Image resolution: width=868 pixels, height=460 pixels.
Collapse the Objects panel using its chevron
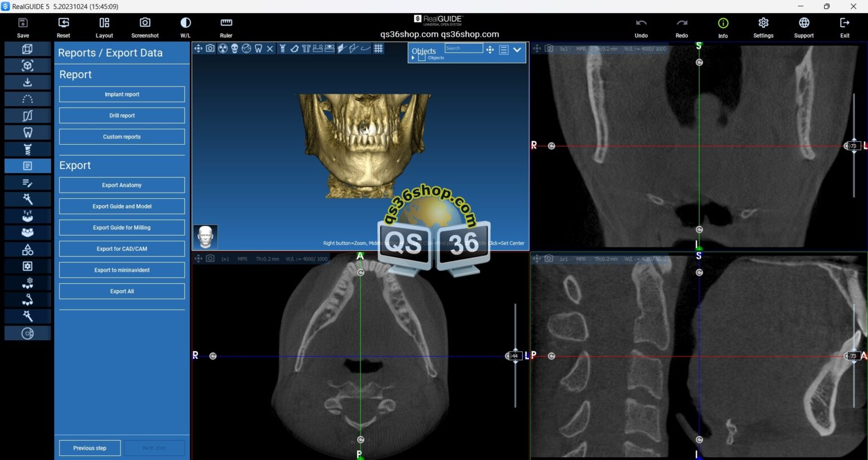point(517,50)
